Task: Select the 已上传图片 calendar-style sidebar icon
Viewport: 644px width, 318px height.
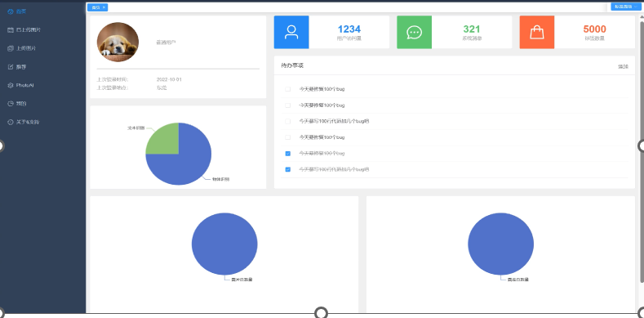Action: [11, 30]
